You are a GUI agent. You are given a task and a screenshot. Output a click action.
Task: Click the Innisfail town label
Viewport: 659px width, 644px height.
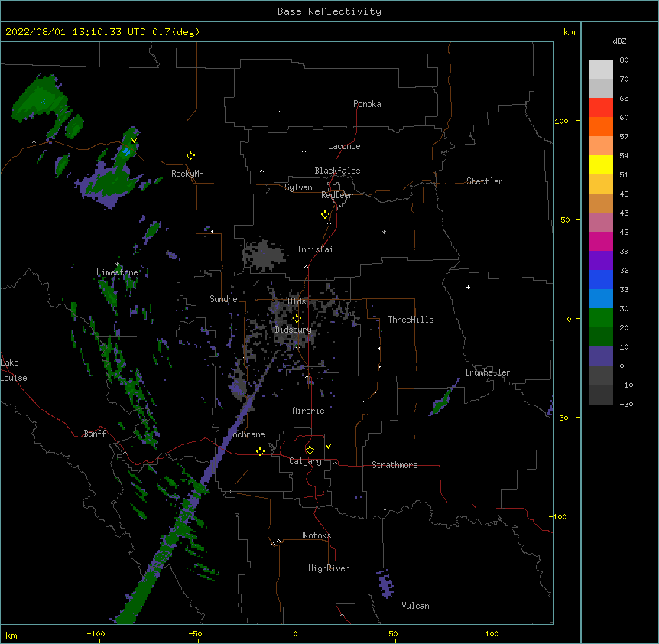[317, 249]
